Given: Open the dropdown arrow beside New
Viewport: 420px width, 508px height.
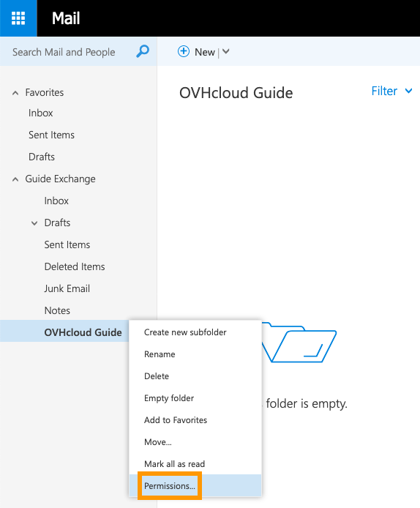Looking at the screenshot, I should [226, 51].
